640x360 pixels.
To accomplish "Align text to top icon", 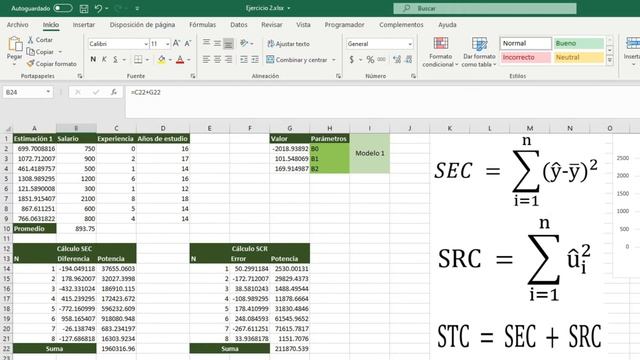I will click(x=207, y=43).
